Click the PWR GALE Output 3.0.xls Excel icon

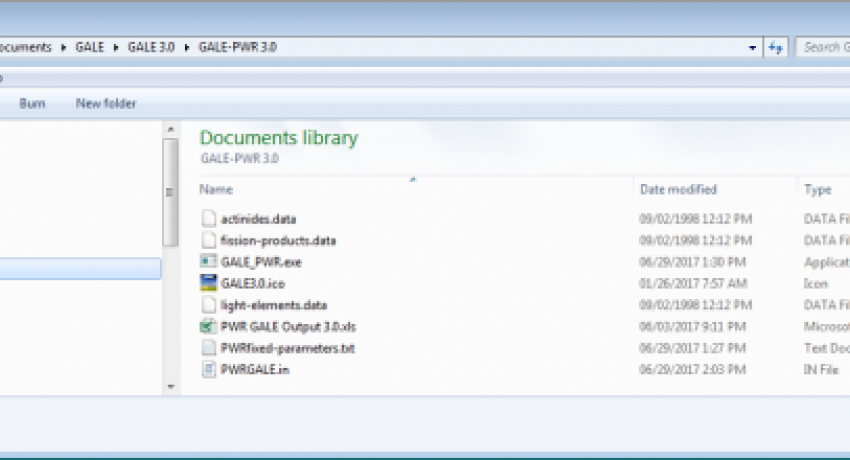(x=209, y=327)
